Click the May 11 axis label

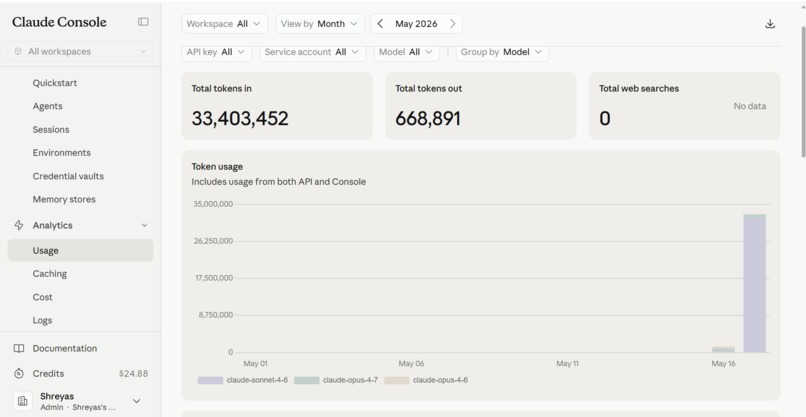coord(567,364)
